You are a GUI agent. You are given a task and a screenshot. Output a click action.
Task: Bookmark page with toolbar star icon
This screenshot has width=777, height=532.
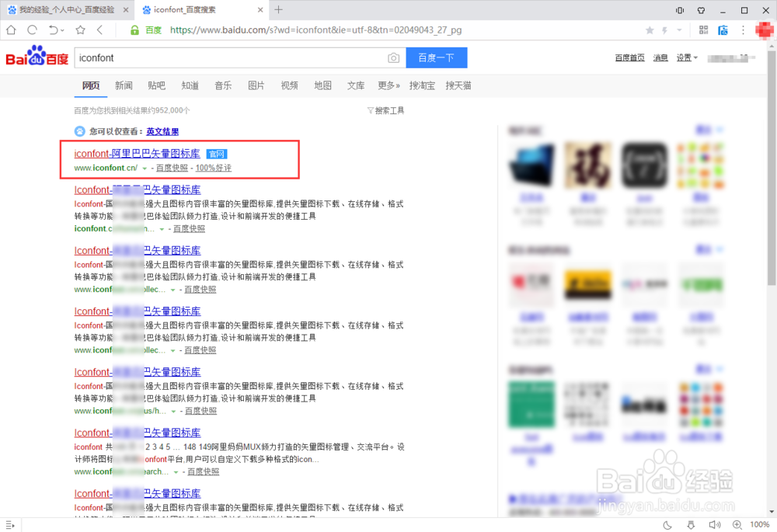[80, 30]
